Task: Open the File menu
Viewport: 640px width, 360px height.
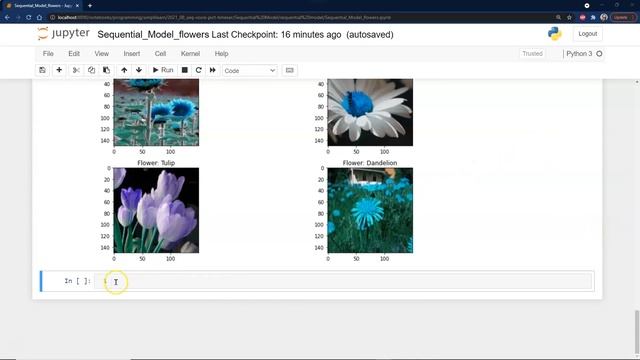Action: (x=48, y=53)
